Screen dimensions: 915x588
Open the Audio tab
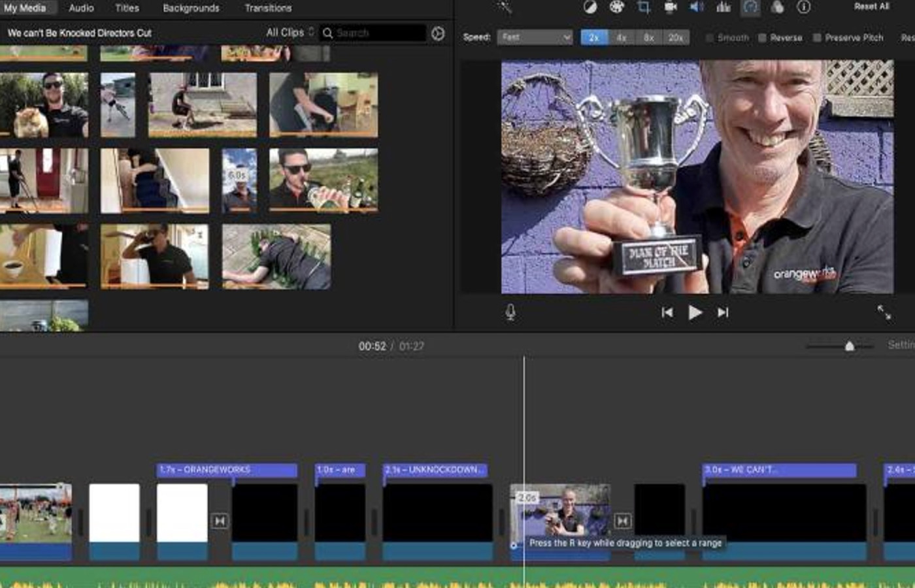pos(81,8)
